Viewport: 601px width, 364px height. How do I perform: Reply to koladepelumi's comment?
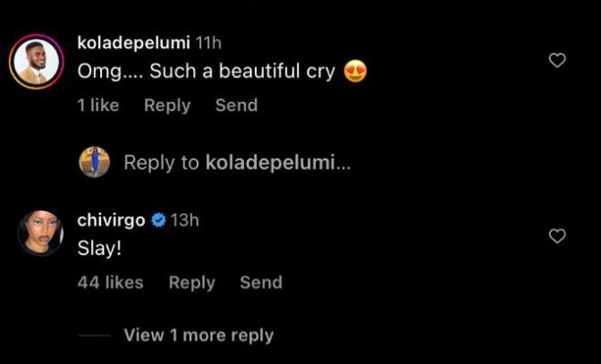click(x=167, y=106)
